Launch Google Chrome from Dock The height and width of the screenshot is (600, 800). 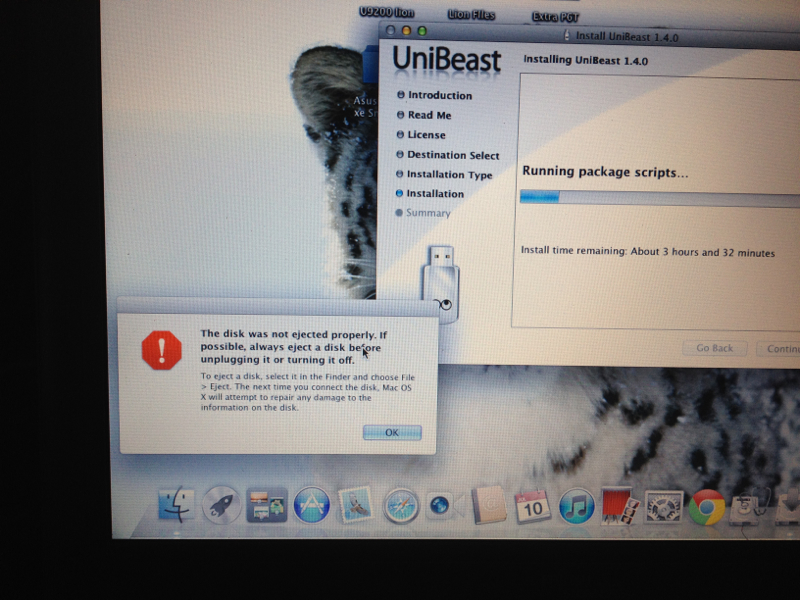point(707,507)
